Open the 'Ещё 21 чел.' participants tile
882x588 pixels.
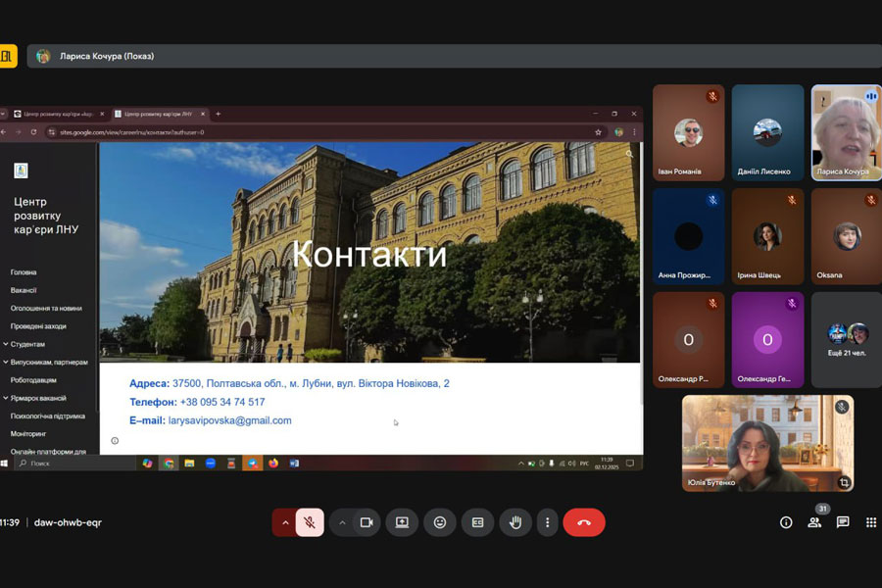pyautogui.click(x=847, y=339)
